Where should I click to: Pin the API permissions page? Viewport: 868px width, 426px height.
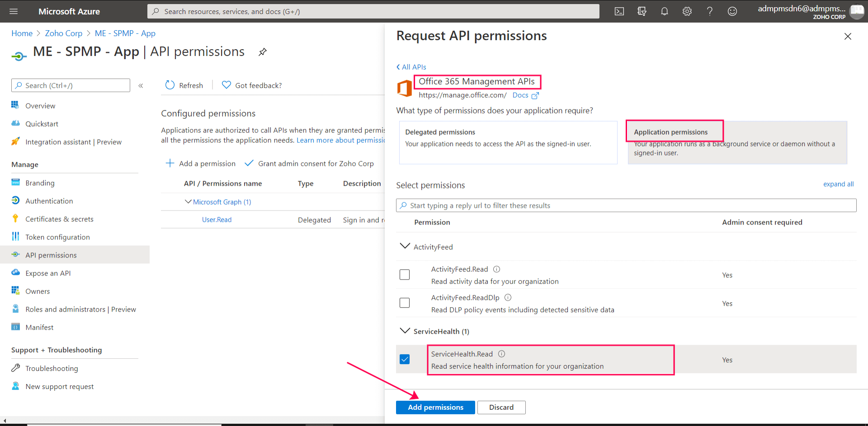pyautogui.click(x=263, y=52)
